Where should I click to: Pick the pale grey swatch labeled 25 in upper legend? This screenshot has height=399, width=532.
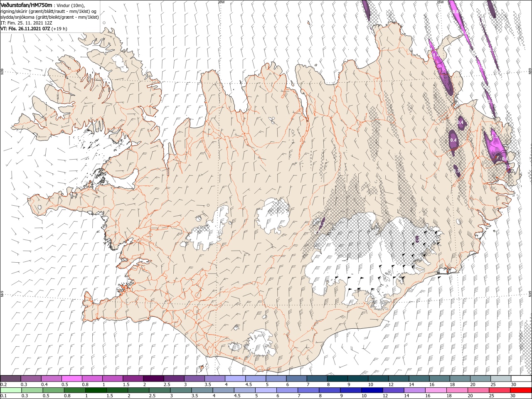(x=500, y=378)
